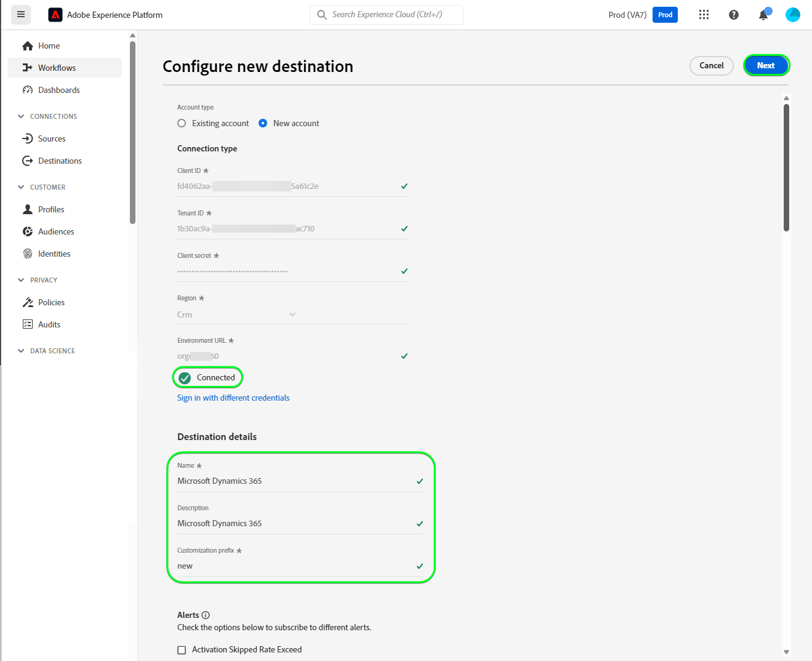This screenshot has width=812, height=661.
Task: Open the hamburger navigation menu
Action: pos(21,14)
